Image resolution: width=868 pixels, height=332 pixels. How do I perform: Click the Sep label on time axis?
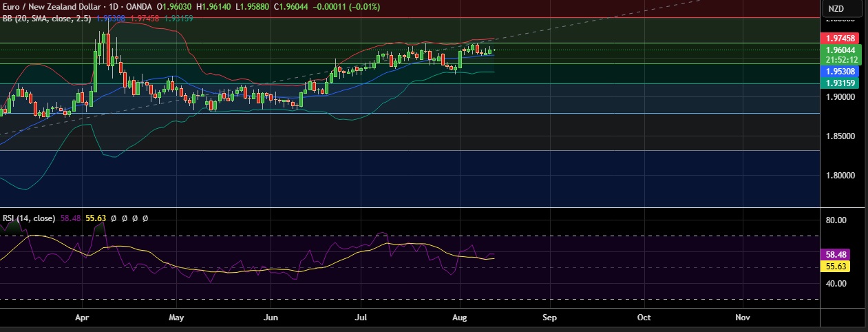coord(549,318)
